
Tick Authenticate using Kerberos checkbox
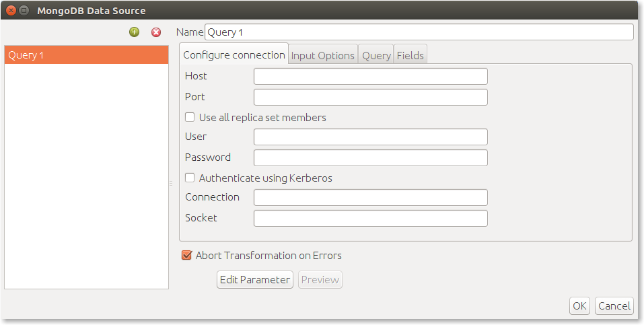coord(190,178)
